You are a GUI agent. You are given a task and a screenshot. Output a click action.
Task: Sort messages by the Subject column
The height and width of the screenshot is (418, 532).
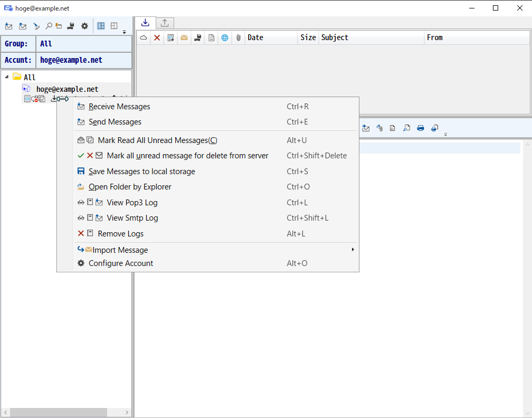(372, 37)
